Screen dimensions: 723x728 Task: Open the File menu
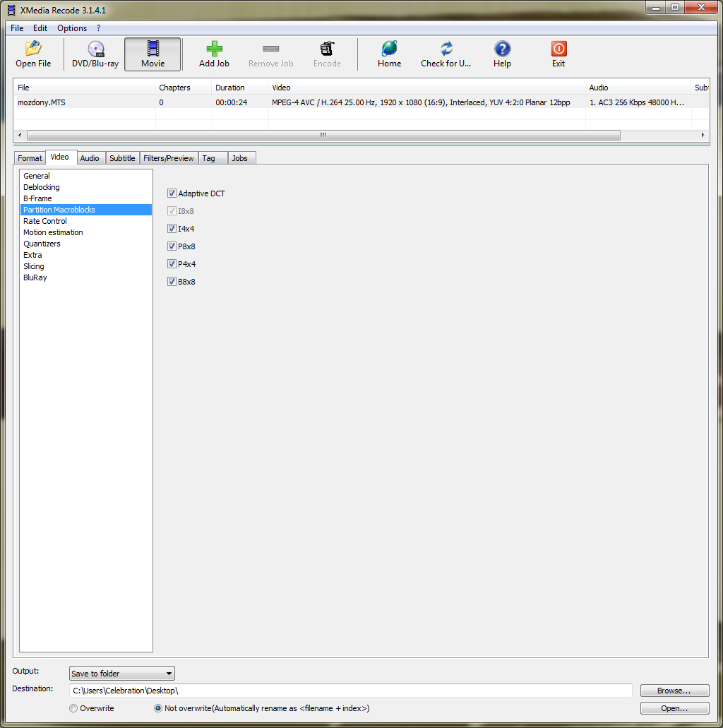click(17, 28)
